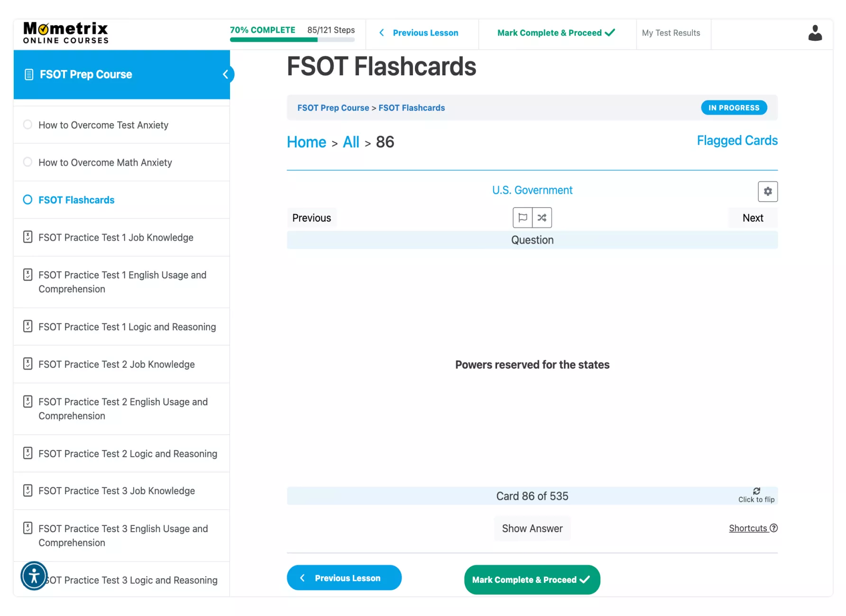
Task: Click the course progress bar
Action: 292,40
